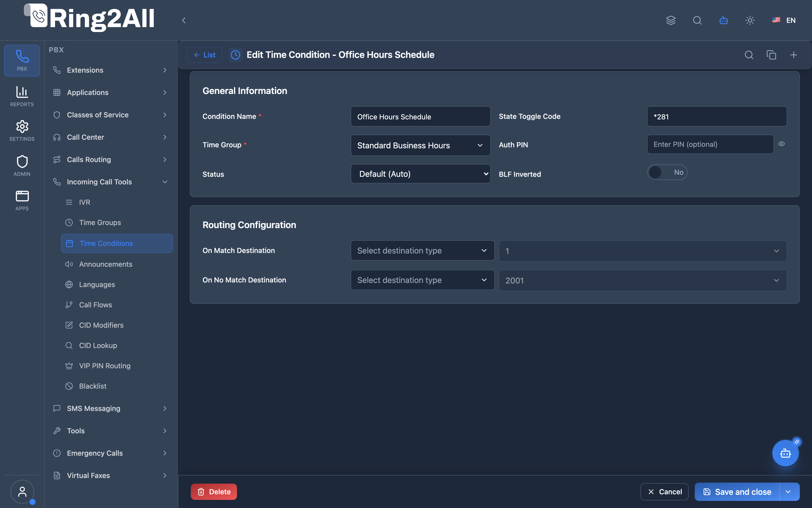The image size is (812, 508).
Task: Open the user profile avatar
Action: point(22,492)
